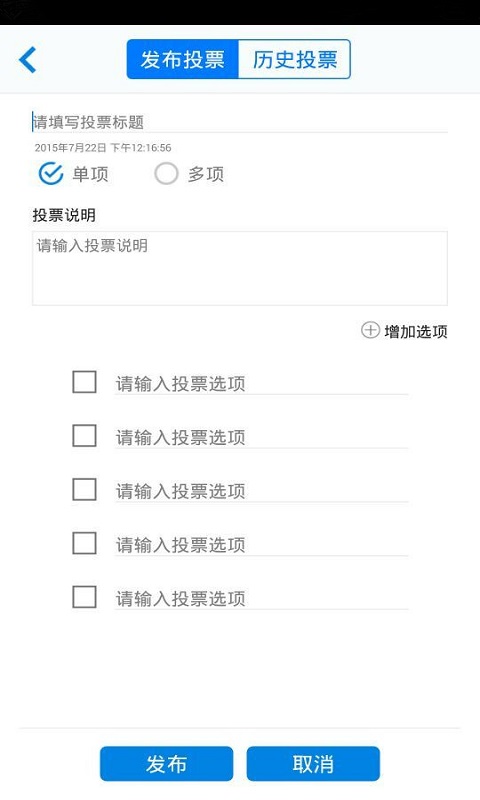Click the 取消 cancel button

click(x=313, y=764)
